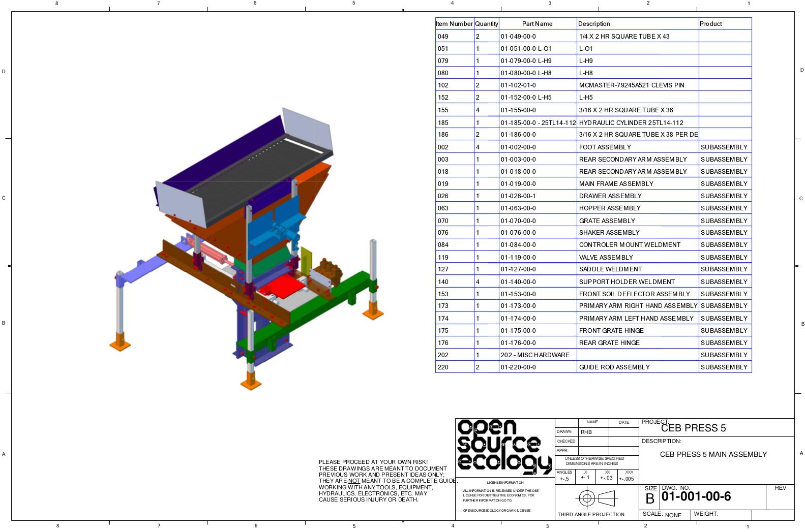
Task: Click description MCMASTER-79245A521 CLEVIS PIN
Action: coord(632,85)
